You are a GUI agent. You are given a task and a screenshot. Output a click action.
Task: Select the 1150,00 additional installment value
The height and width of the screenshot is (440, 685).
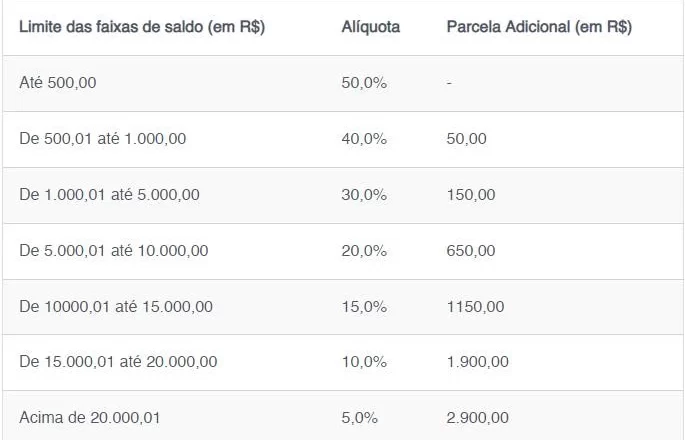475,307
